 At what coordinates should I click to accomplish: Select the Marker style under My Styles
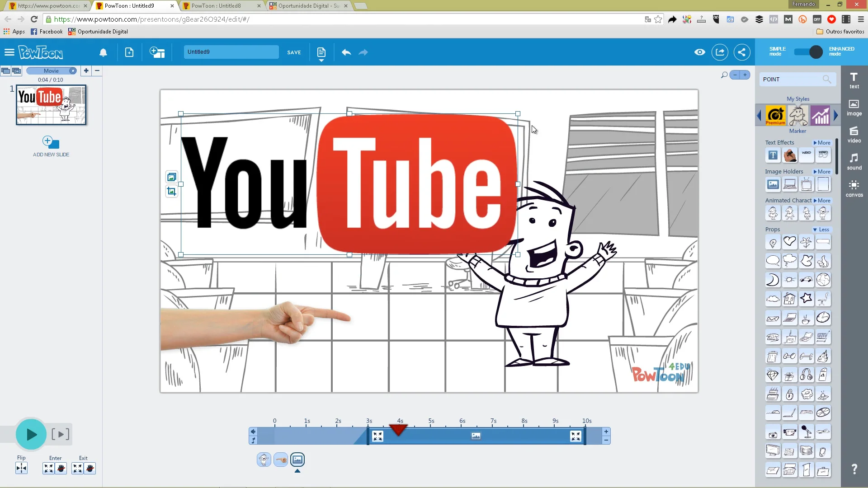tap(797, 115)
